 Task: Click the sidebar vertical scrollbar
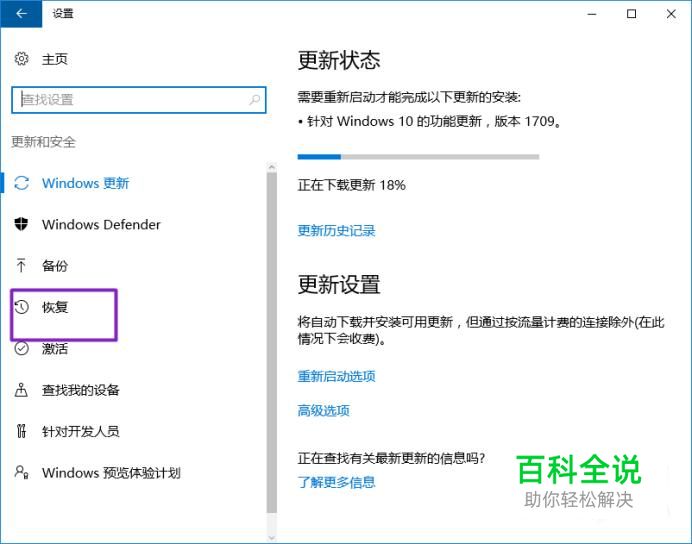[x=272, y=342]
